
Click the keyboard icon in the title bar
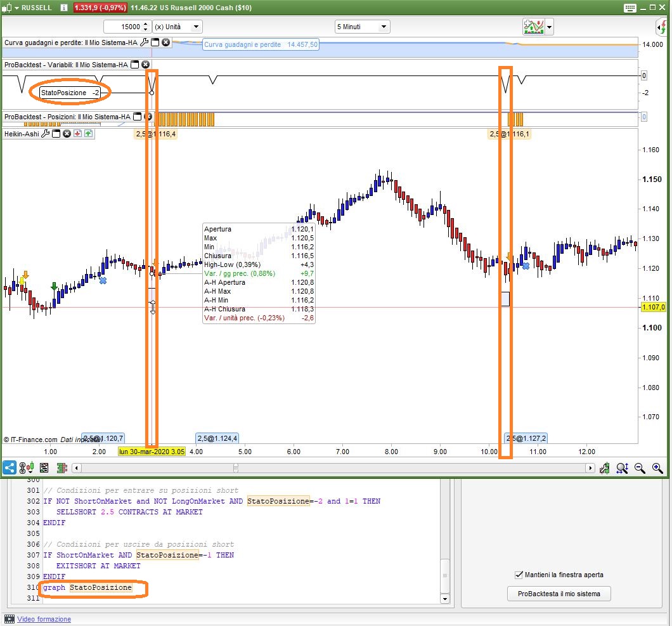pyautogui.click(x=630, y=8)
